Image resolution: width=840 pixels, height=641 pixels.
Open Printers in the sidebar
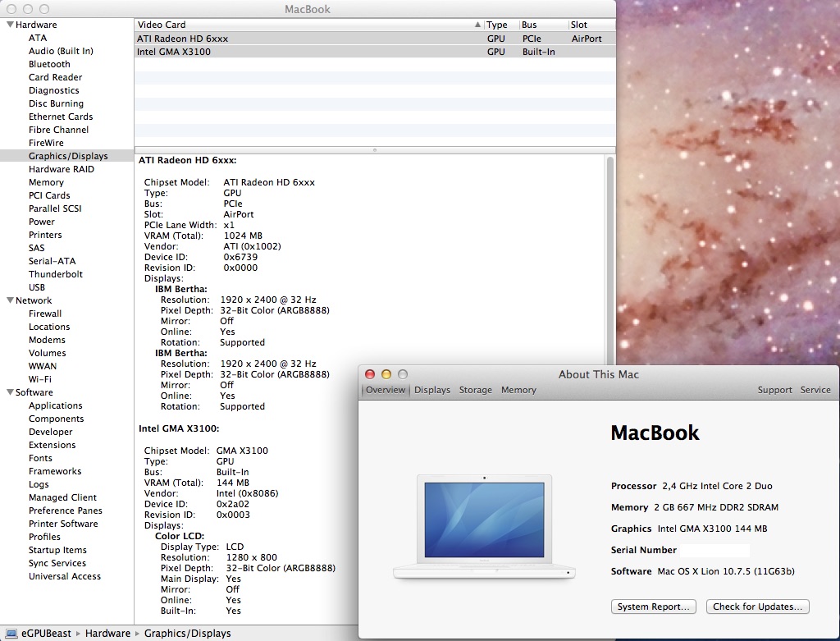point(45,235)
